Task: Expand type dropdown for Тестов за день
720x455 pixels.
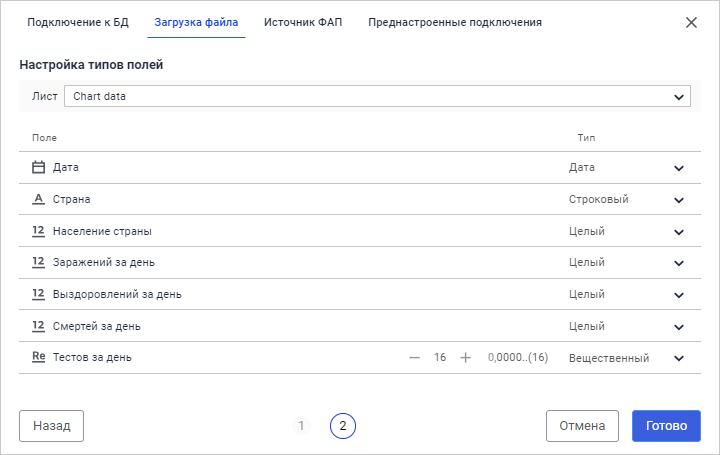Action: tap(679, 358)
